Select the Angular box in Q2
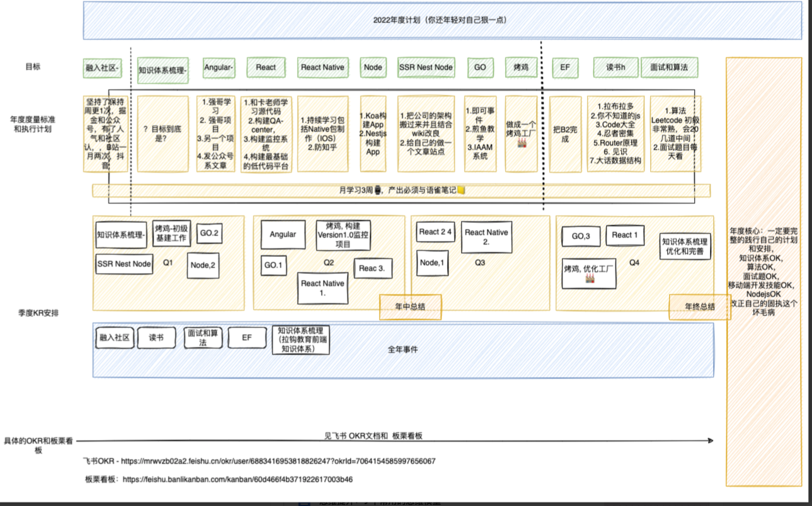Image resolution: width=812 pixels, height=506 pixels. pyautogui.click(x=283, y=234)
